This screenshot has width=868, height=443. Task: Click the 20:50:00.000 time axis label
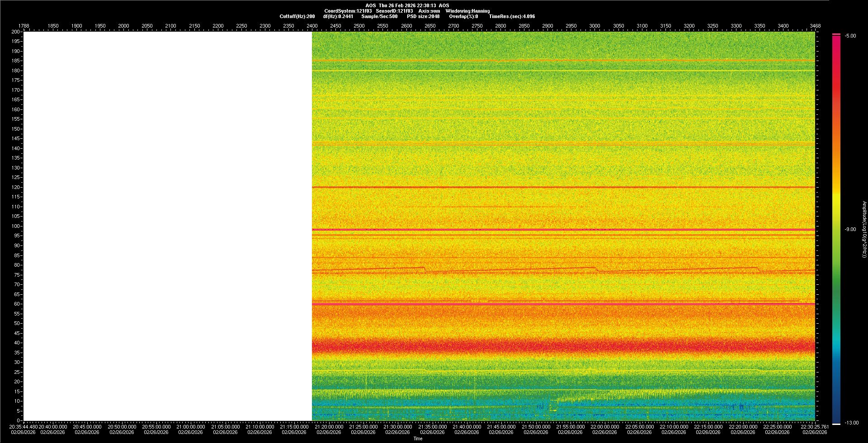pyautogui.click(x=122, y=427)
